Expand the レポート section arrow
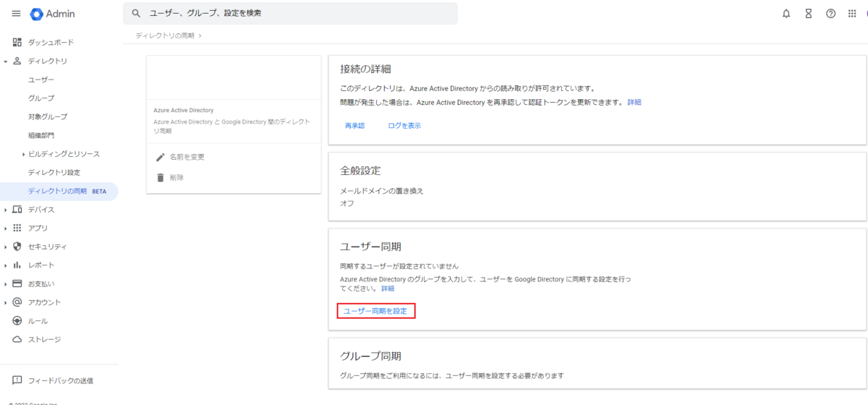 tap(6, 265)
